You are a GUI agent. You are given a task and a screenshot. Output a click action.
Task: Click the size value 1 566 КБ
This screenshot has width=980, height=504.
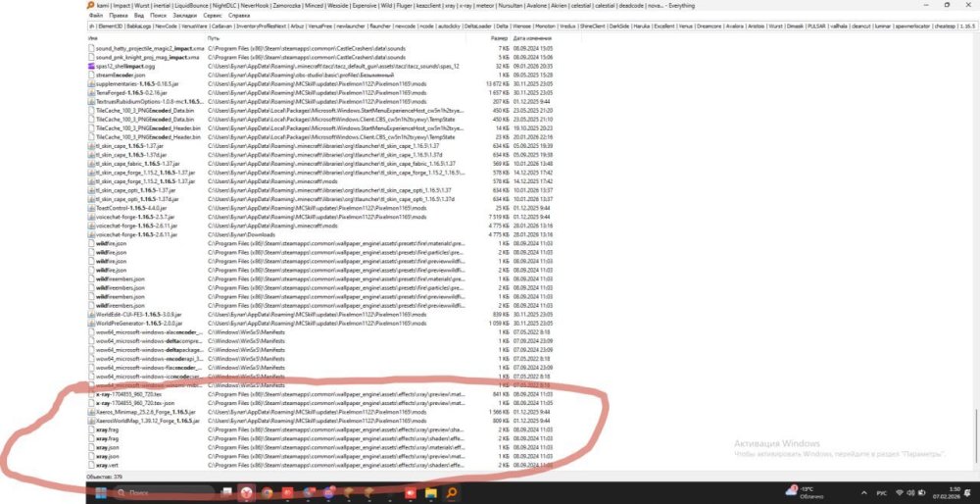[499, 412]
